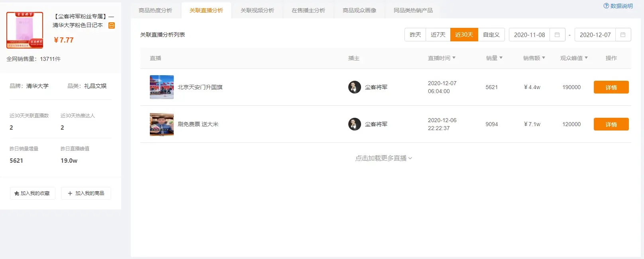Open 详情 for 北京天安门升国旗 live
The image size is (644, 259).
(611, 87)
